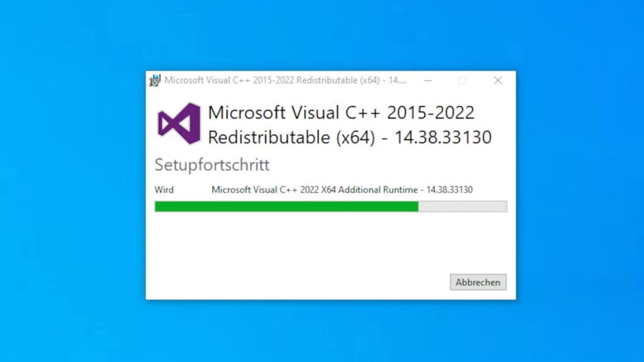Close the Visual C++ installer window

point(498,80)
